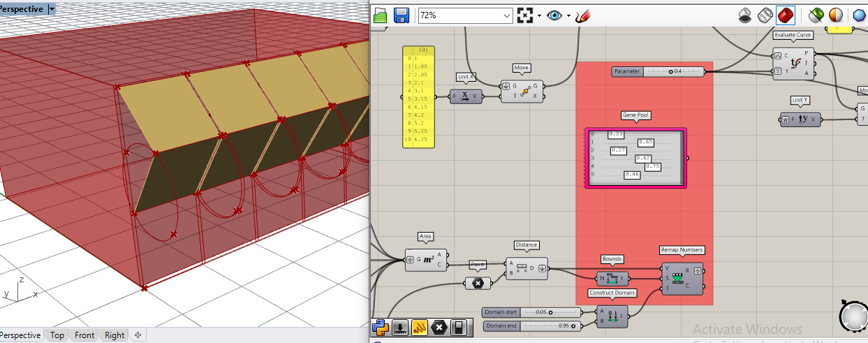Toggle preview selected objects only
The height and width of the screenshot is (343, 868).
816,15
